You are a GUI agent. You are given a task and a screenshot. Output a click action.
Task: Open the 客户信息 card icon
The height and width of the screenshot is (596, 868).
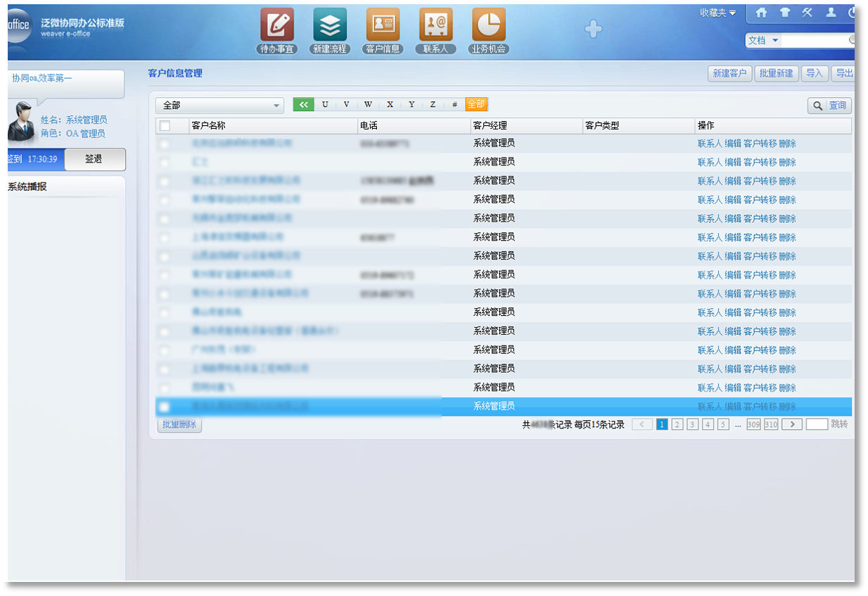coord(383,25)
